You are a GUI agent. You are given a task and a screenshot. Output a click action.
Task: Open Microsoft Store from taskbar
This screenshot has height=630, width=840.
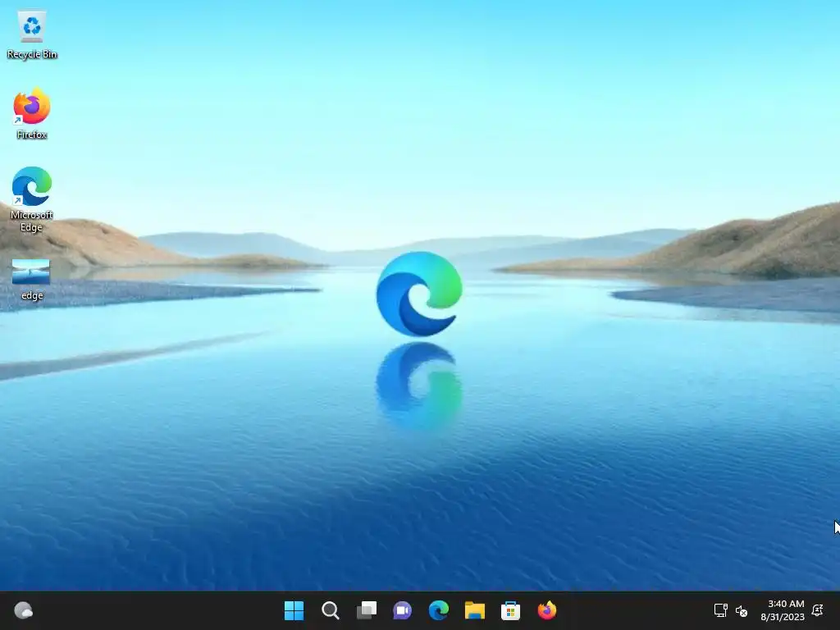(510, 610)
